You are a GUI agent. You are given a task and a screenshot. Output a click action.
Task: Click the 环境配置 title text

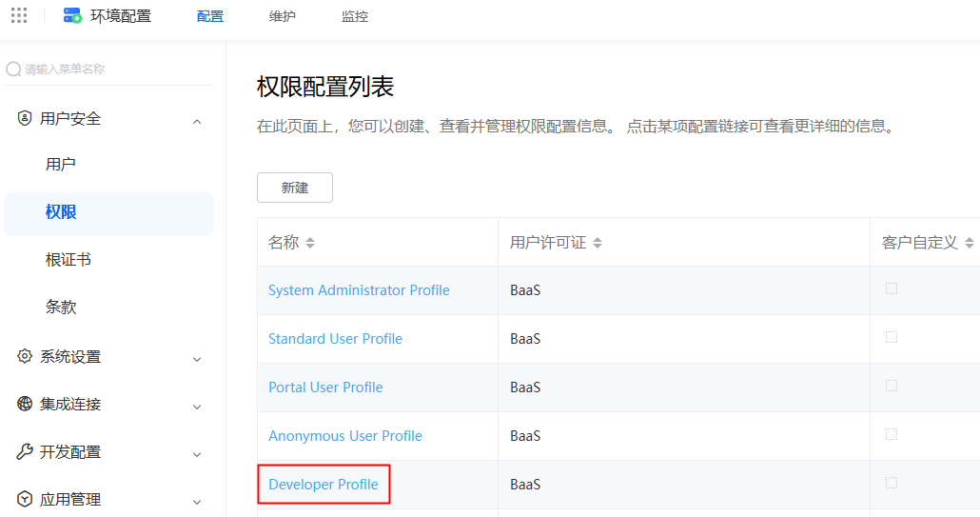coord(121,16)
